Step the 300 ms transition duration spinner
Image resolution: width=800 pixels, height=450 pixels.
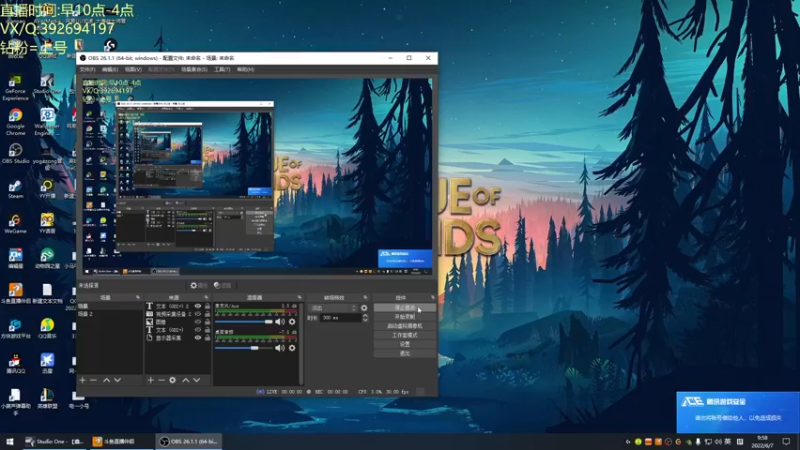[x=365, y=318]
